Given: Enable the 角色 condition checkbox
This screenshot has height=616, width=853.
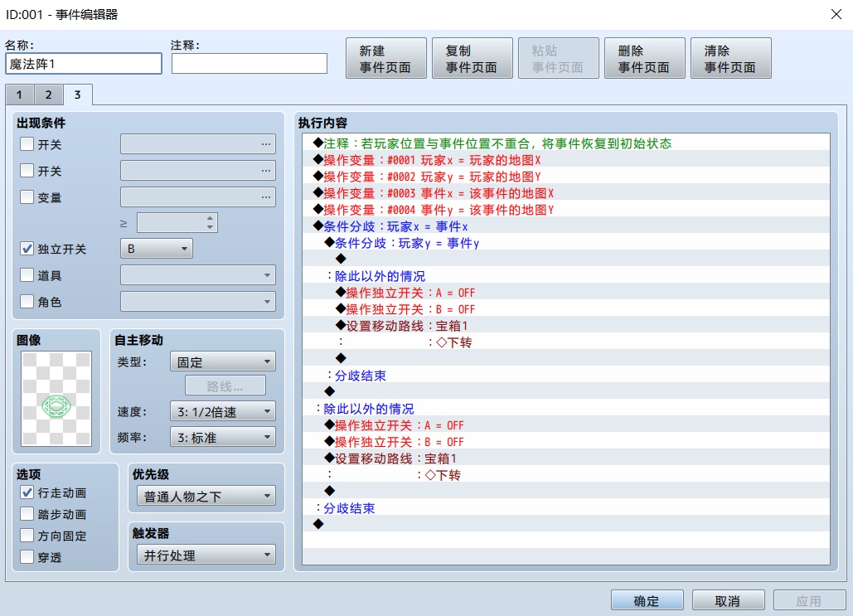Looking at the screenshot, I should click(27, 302).
